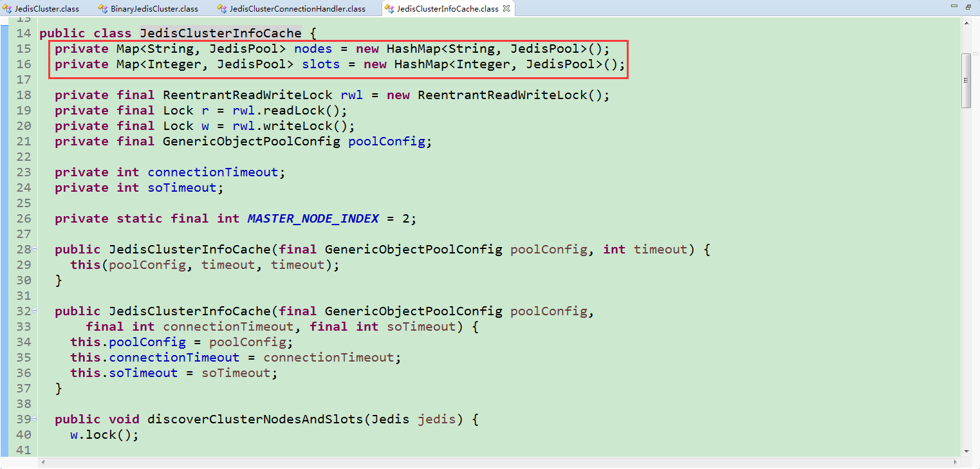Click the 'jedis' parameter on line 39

click(x=437, y=419)
